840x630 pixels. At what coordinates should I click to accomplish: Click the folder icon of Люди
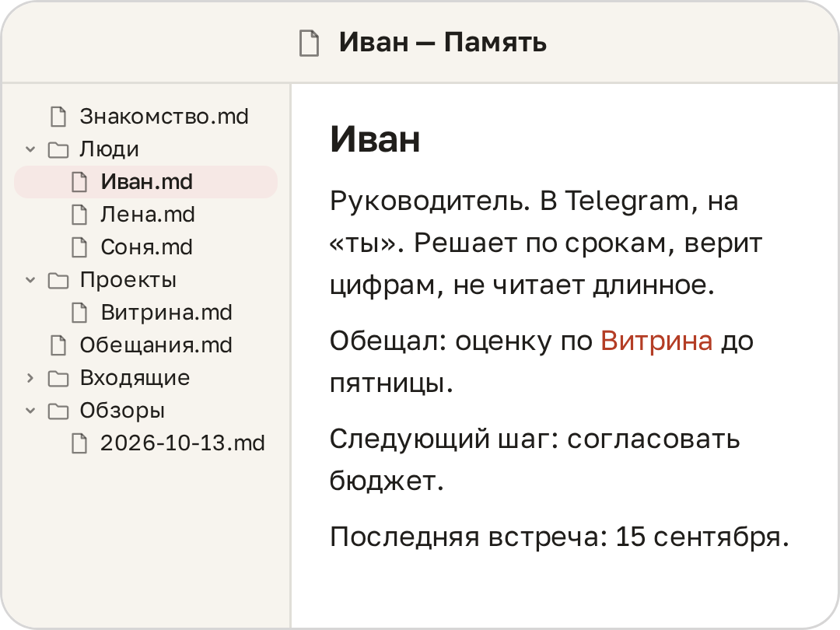(x=58, y=149)
